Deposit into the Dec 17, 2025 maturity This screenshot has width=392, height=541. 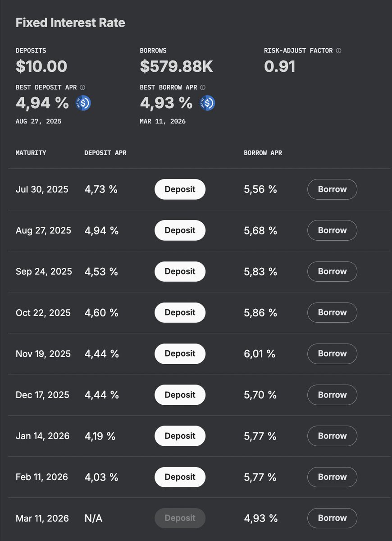[180, 395]
